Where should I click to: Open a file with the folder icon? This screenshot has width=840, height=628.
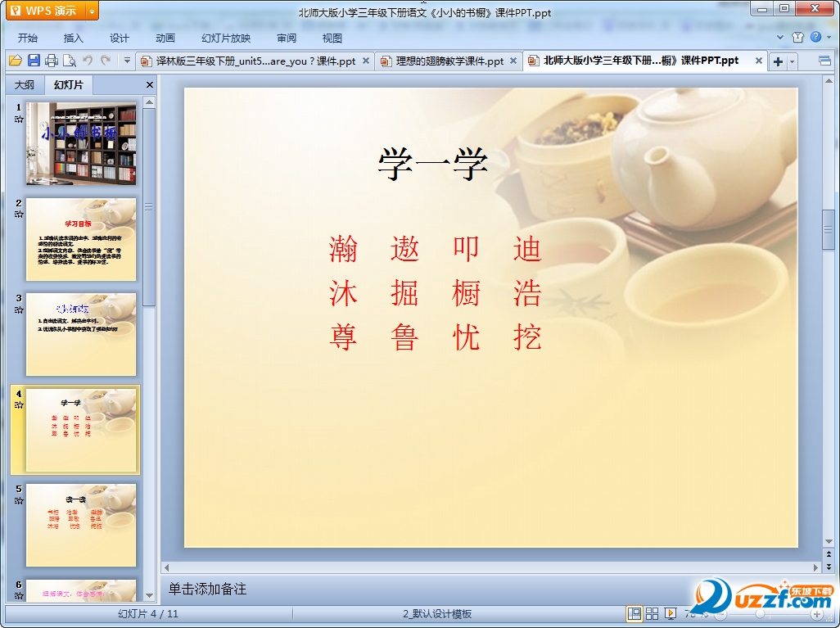pos(15,61)
